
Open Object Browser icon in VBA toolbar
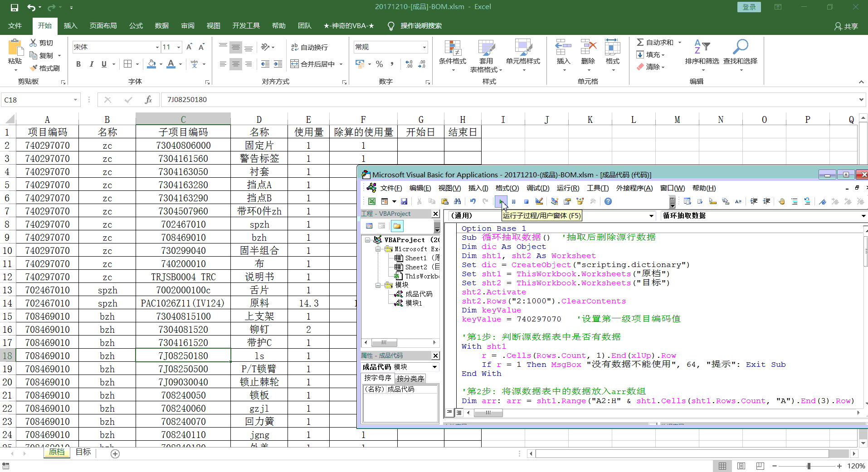(x=580, y=201)
